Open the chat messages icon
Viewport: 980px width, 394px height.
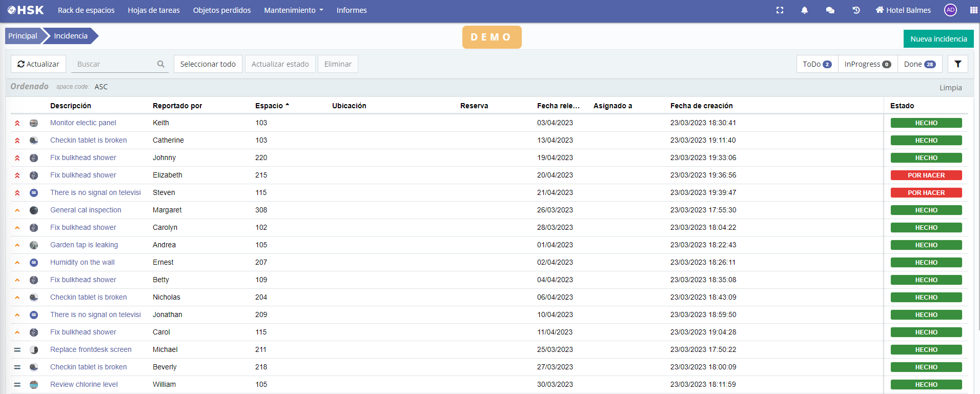[x=830, y=10]
